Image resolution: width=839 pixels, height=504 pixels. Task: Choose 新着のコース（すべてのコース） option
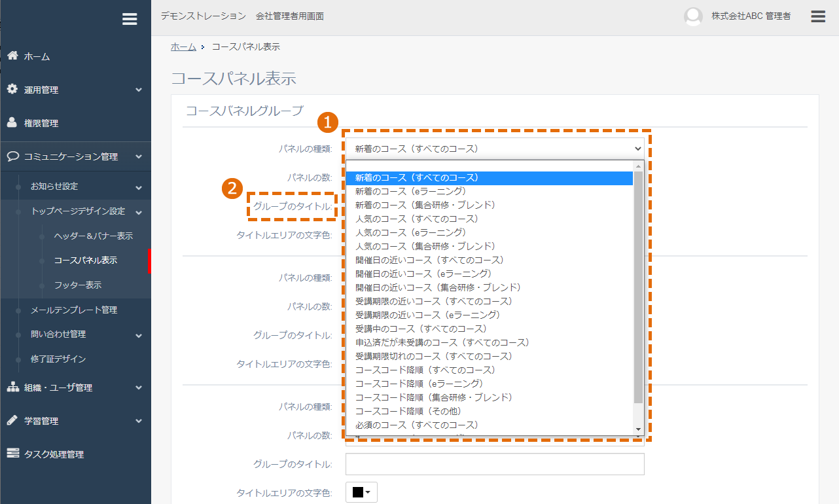pyautogui.click(x=490, y=177)
